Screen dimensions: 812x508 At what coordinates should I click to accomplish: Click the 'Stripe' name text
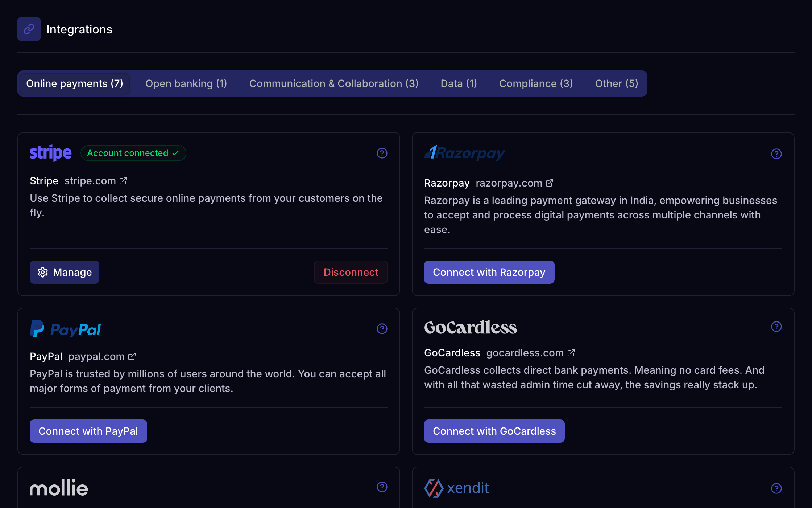44,181
